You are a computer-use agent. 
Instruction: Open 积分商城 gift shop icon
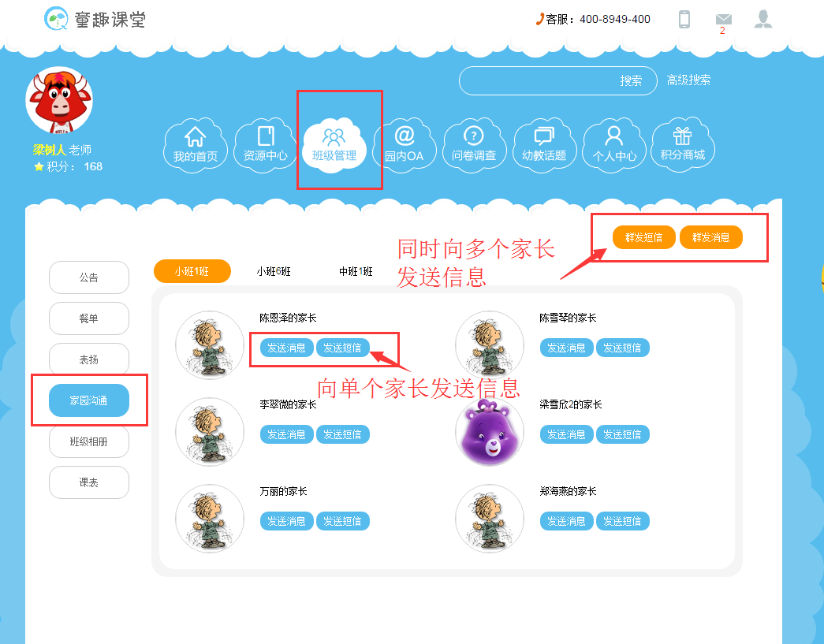click(682, 145)
